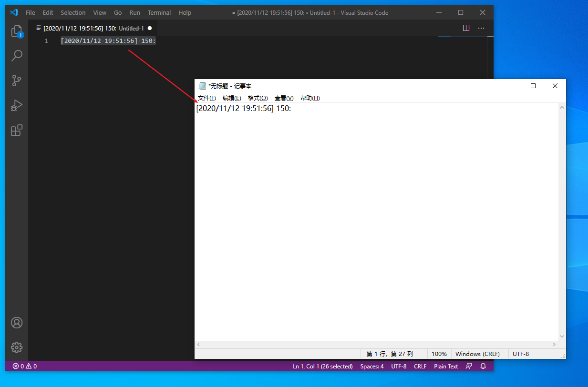
Task: Click the timestamp text in Notepad
Action: [243, 109]
